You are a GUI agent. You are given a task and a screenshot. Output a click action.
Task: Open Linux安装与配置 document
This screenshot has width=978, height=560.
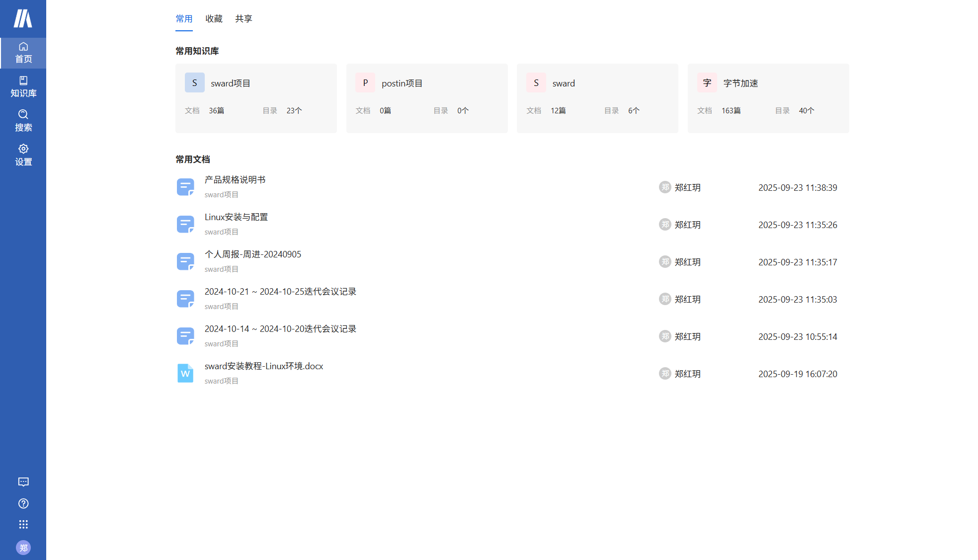(x=236, y=217)
